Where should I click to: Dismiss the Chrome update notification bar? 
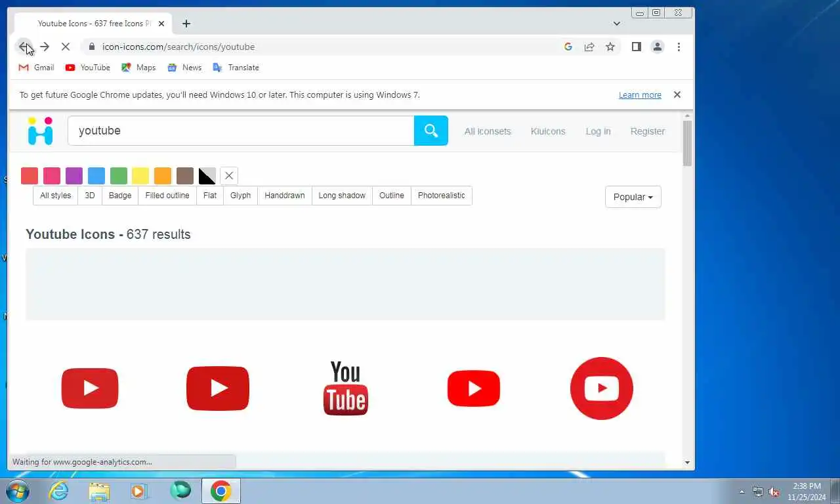click(677, 94)
